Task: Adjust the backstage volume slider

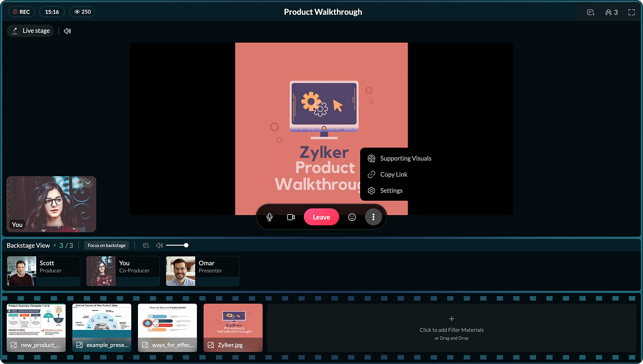Action: [x=177, y=245]
